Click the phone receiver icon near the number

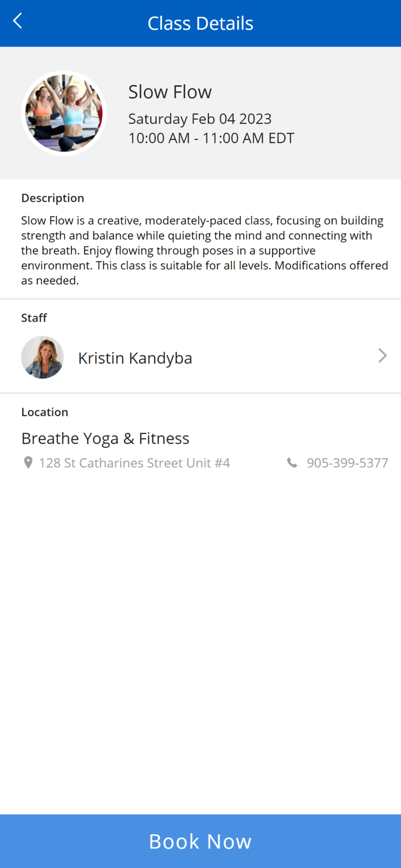click(x=292, y=462)
